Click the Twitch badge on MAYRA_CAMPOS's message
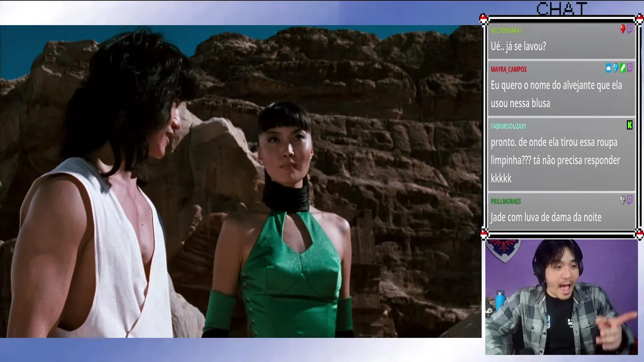 pyautogui.click(x=629, y=68)
